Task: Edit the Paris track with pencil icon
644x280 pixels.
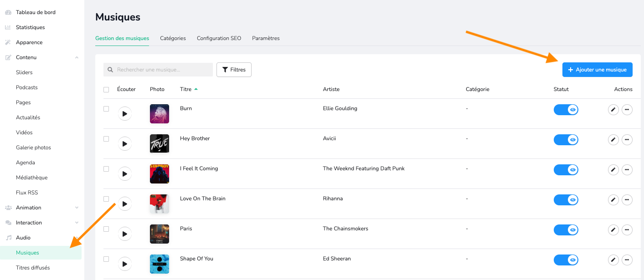Action: [613, 230]
